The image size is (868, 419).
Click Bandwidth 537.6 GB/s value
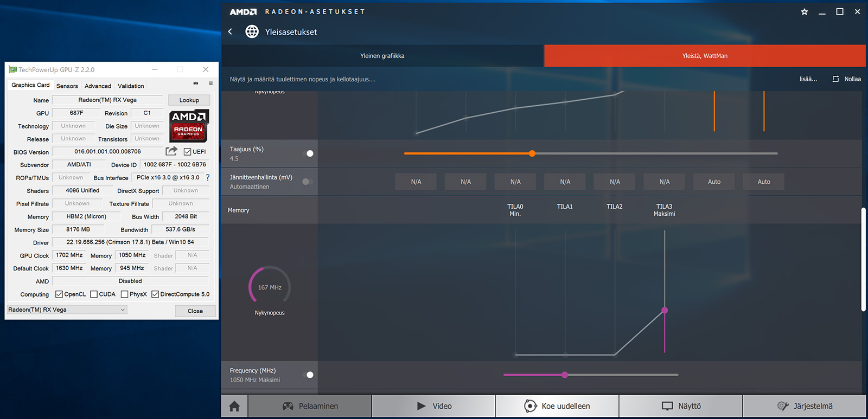[181, 229]
